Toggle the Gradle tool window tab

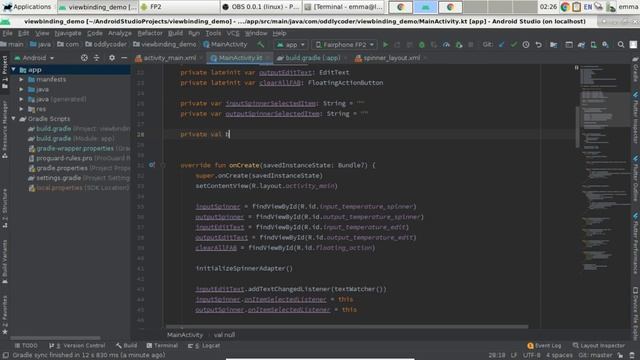coord(636,69)
